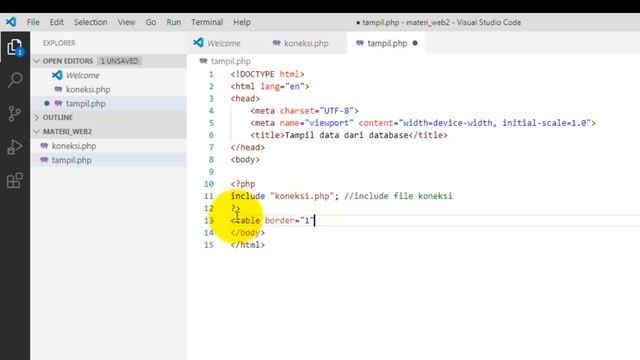The image size is (640, 360).
Task: Click the viewport meta tag line
Action: point(423,123)
